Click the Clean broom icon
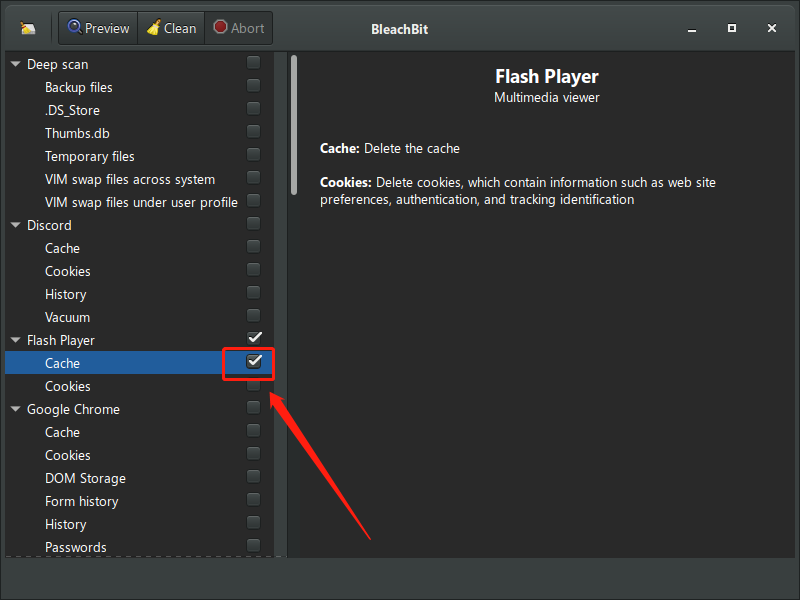Viewport: 800px width, 600px height. pos(153,28)
